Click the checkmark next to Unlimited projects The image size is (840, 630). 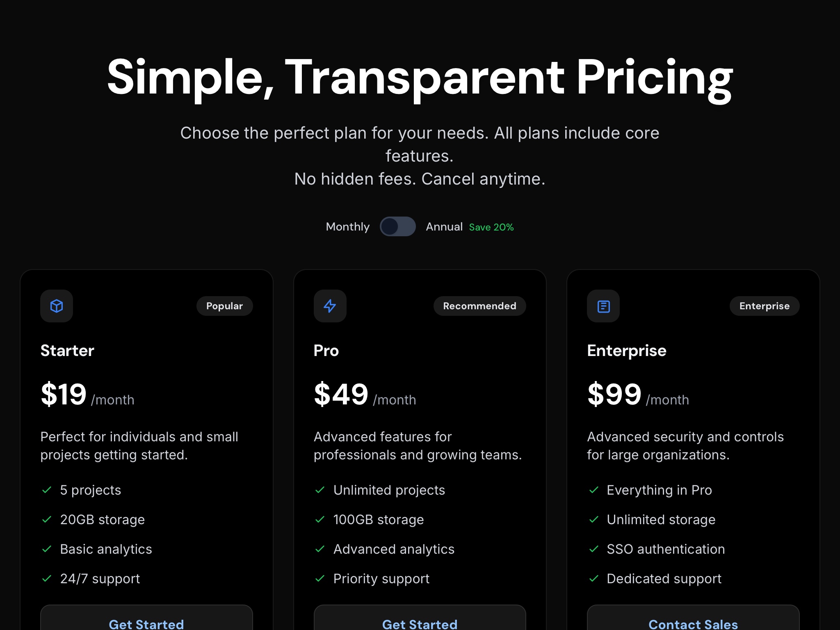click(319, 490)
